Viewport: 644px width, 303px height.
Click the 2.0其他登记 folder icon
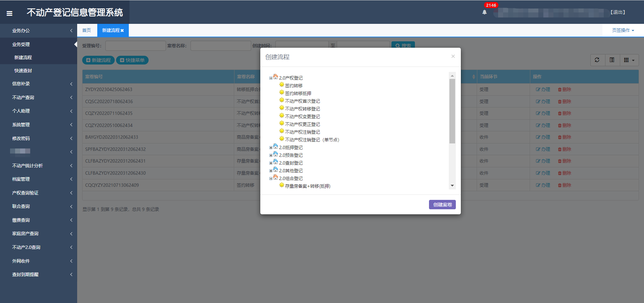click(275, 170)
